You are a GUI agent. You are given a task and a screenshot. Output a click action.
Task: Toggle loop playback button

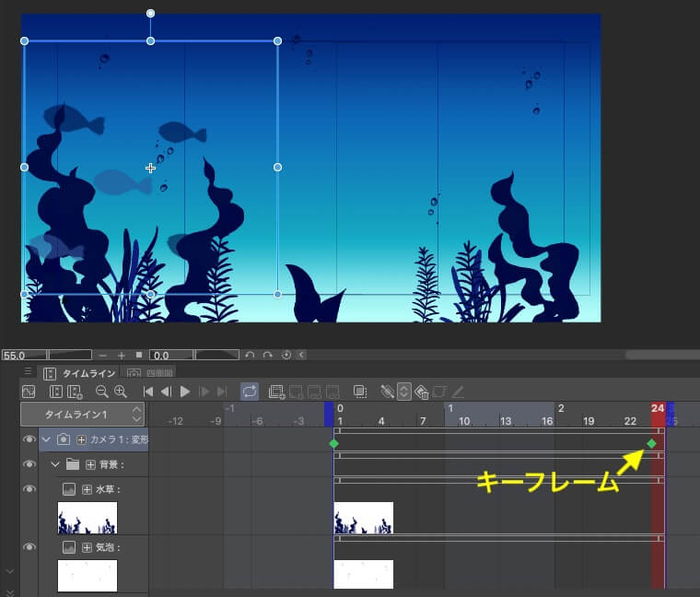[250, 392]
